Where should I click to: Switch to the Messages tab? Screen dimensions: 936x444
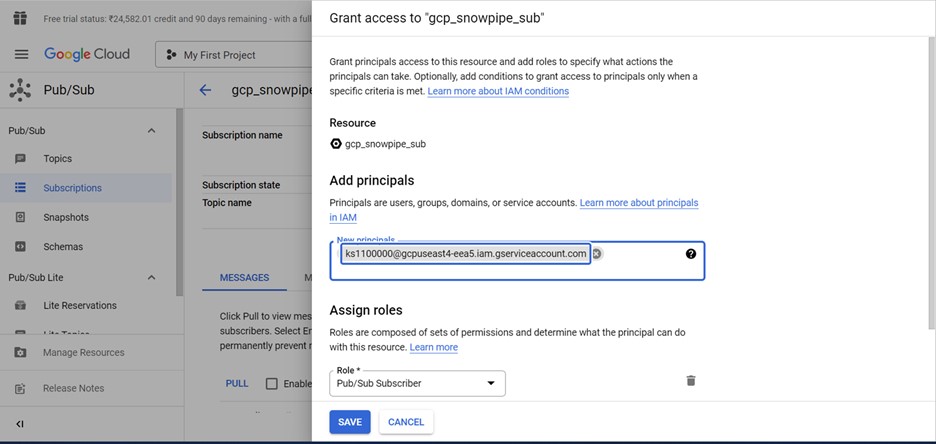click(244, 278)
